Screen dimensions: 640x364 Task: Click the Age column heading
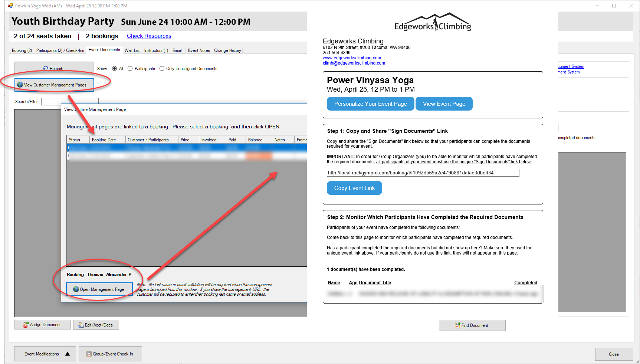(x=353, y=283)
